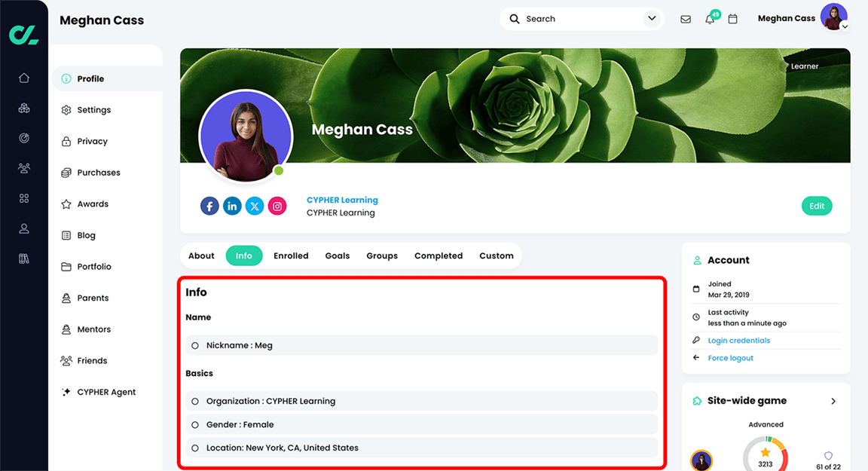
Task: Switch to the Enrolled tab
Action: coord(291,255)
